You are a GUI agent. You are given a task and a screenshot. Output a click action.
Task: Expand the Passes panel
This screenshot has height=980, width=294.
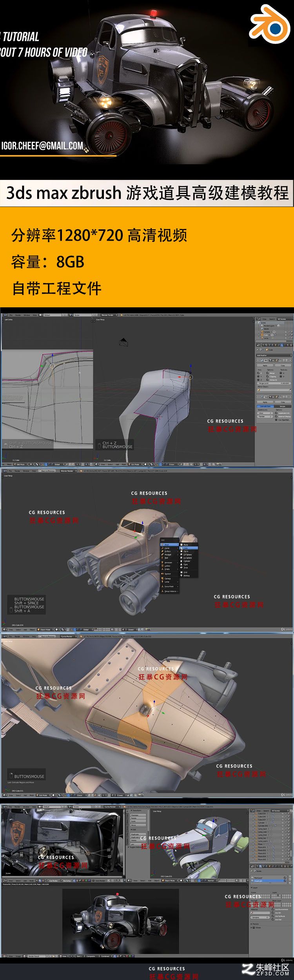(255, 924)
